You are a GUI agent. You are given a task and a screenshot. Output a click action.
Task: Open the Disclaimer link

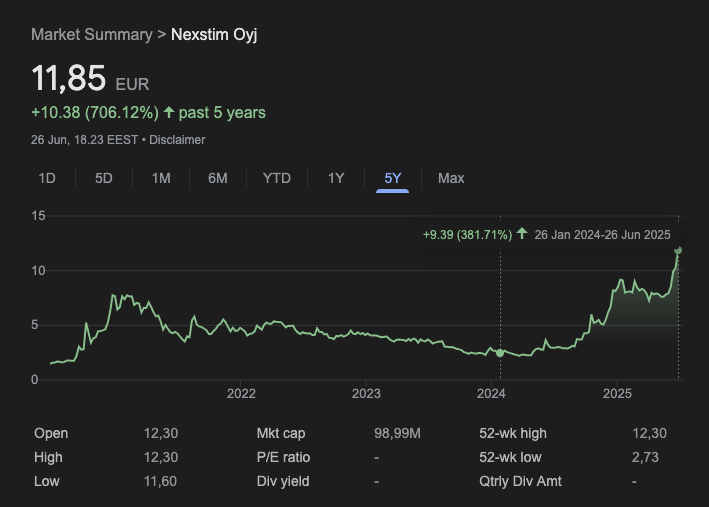(x=177, y=140)
